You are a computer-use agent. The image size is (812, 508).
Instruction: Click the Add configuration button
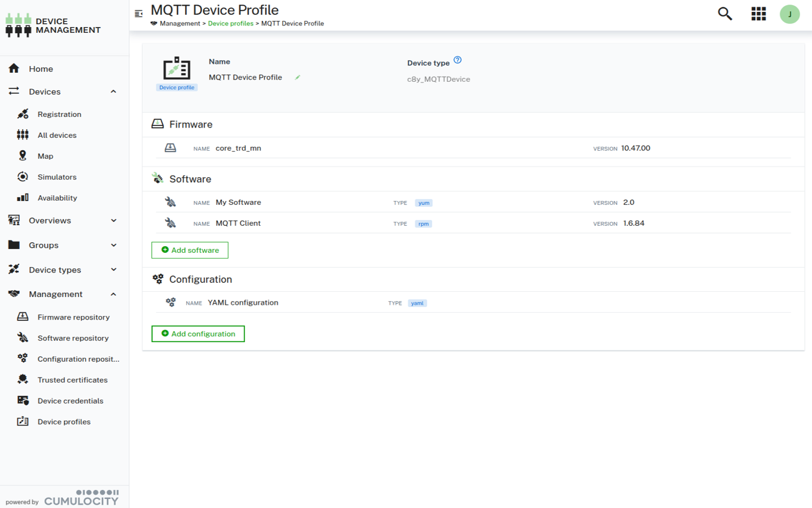coord(198,334)
